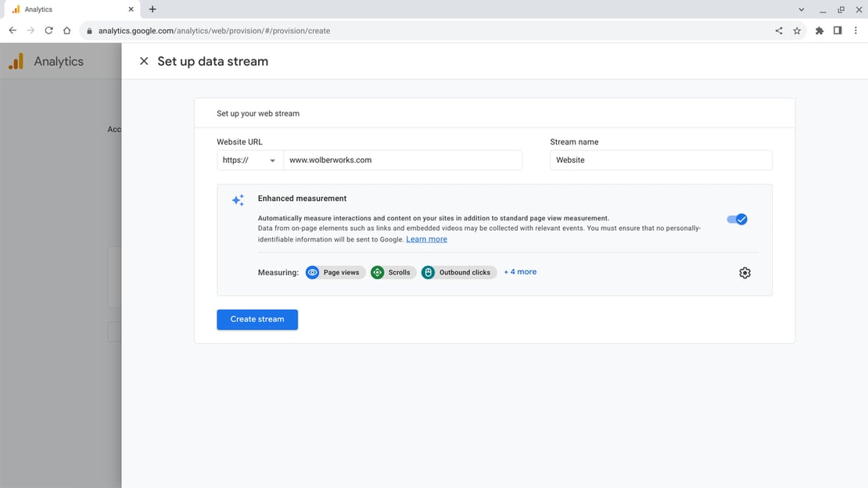Open the https:// protocol dropdown

(x=249, y=160)
